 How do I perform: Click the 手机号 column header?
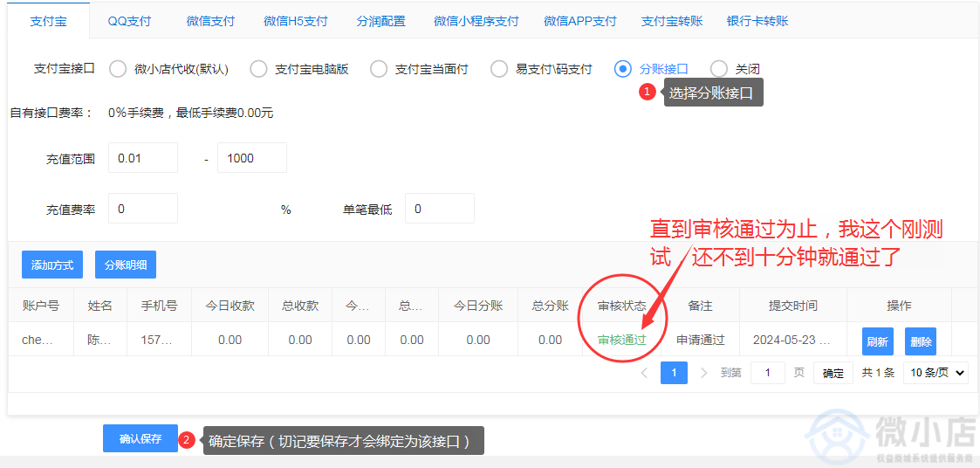[159, 306]
